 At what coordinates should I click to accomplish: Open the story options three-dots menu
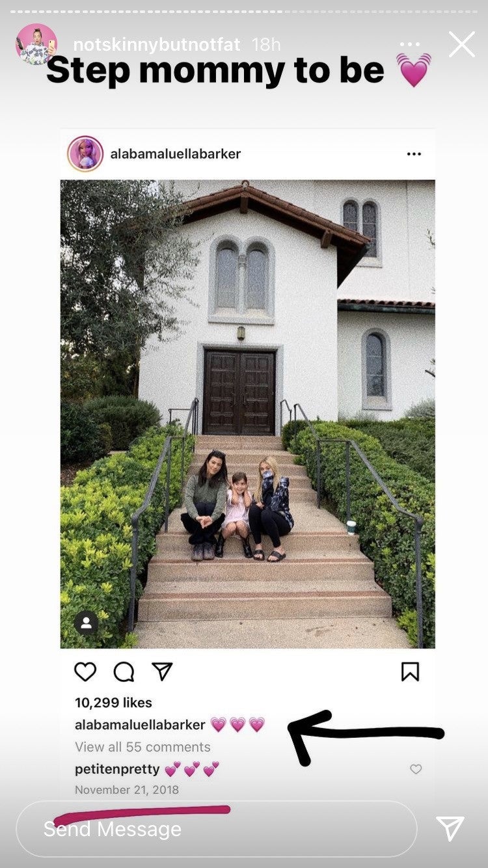410,45
